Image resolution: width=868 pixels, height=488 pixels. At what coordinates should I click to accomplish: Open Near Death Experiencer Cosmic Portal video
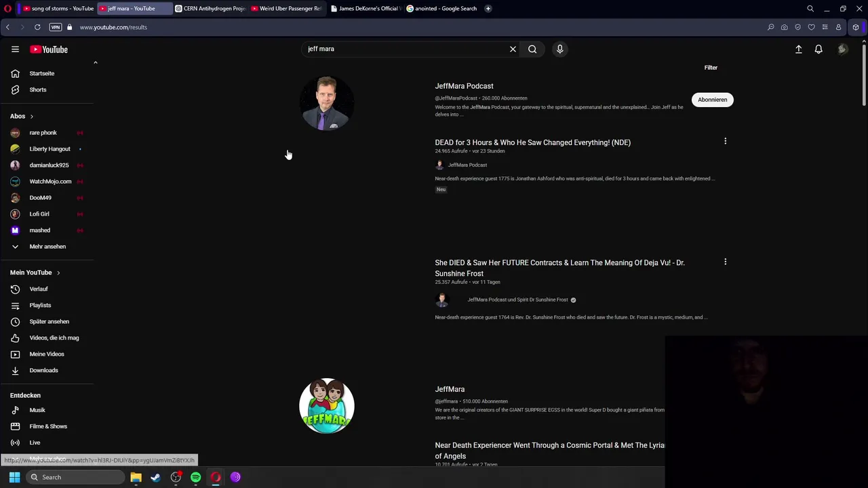[x=550, y=451]
